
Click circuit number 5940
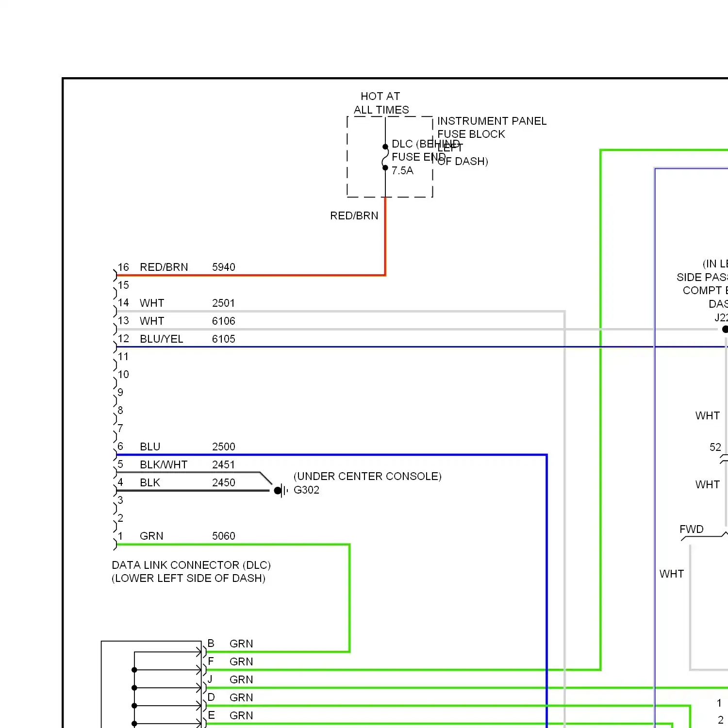coord(223,267)
